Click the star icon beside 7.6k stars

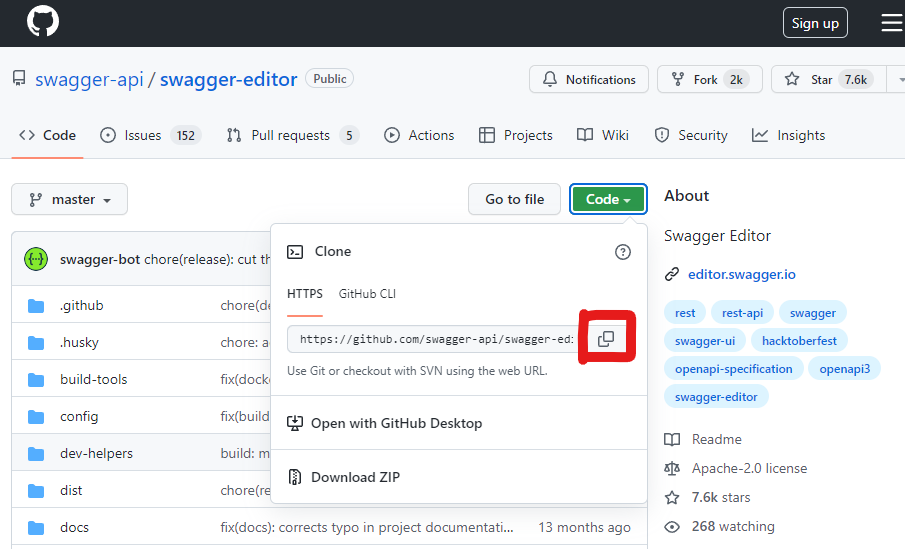coord(672,497)
